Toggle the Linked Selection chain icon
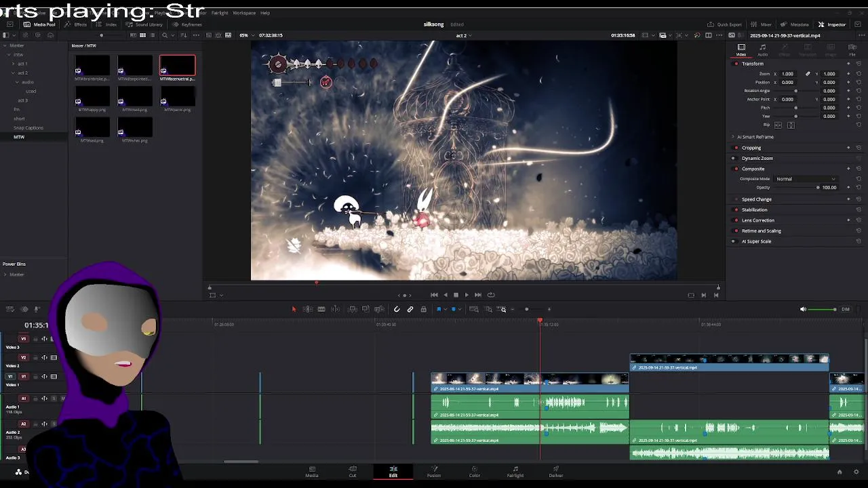Image resolution: width=868 pixels, height=488 pixels. coord(410,309)
